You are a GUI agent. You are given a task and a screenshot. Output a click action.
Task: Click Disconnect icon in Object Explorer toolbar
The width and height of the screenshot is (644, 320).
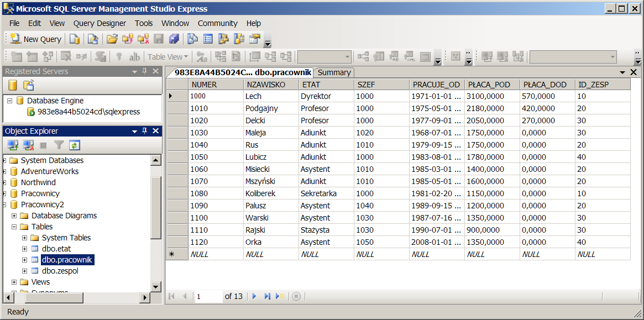coord(28,145)
